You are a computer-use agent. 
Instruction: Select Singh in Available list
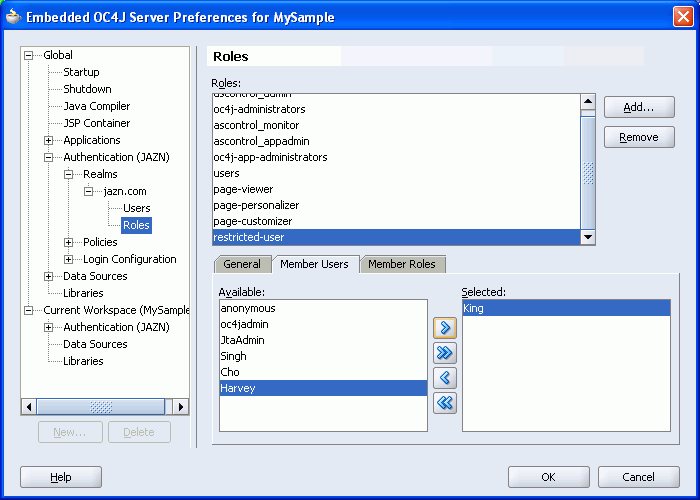point(323,357)
